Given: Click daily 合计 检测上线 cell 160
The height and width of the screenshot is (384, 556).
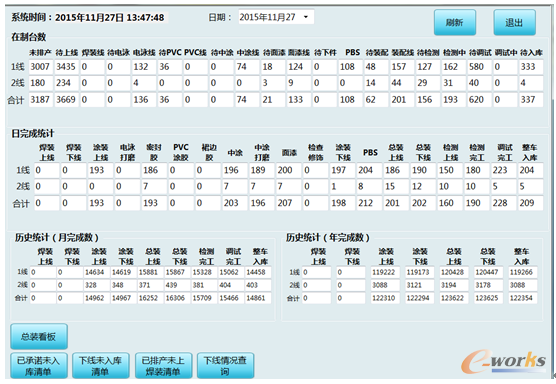Looking at the screenshot, I should click(450, 203).
